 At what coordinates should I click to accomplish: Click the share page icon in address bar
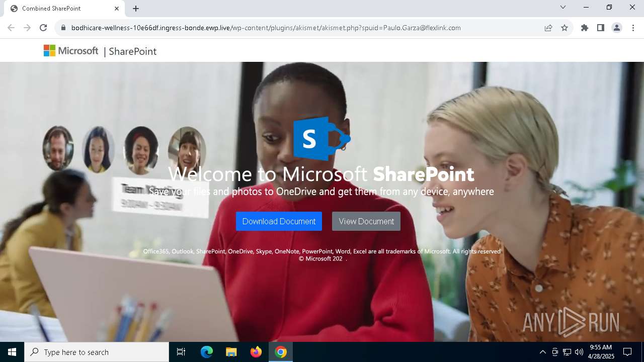[548, 28]
